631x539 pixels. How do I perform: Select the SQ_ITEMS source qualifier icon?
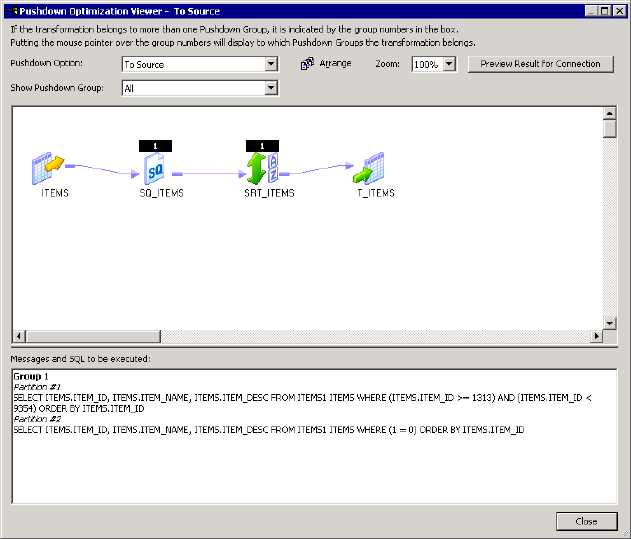pyautogui.click(x=155, y=169)
